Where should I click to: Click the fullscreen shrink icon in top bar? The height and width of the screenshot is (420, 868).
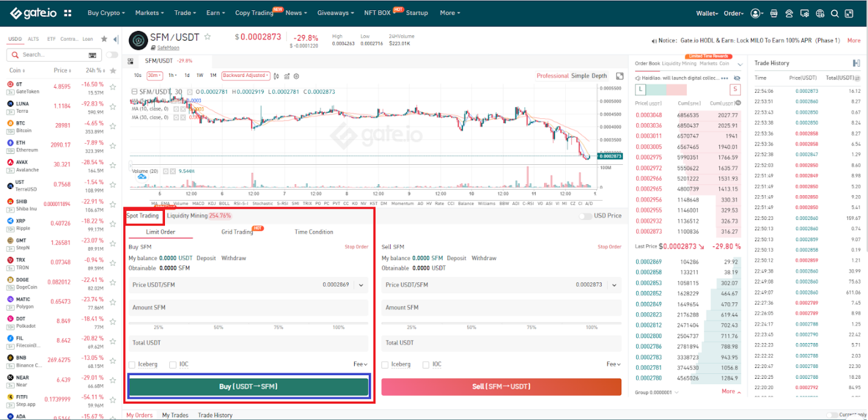coord(850,13)
